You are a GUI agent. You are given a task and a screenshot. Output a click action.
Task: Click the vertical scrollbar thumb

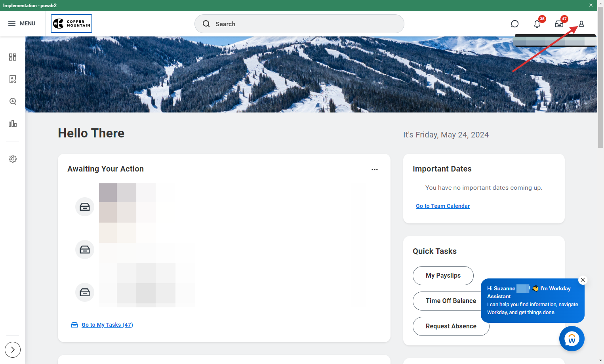click(x=601, y=77)
